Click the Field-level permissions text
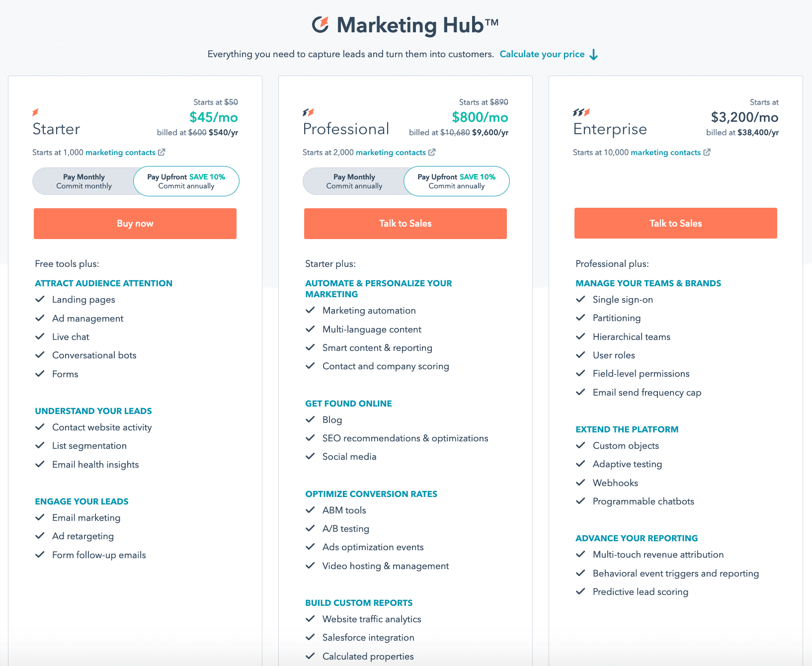This screenshot has height=666, width=812. [641, 374]
